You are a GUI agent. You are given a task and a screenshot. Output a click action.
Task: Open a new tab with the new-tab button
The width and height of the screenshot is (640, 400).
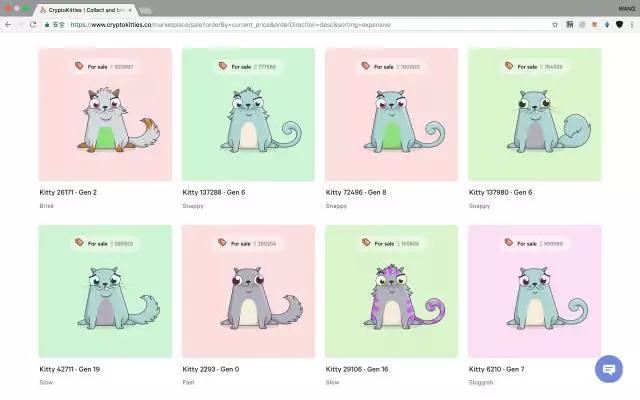click(x=145, y=11)
